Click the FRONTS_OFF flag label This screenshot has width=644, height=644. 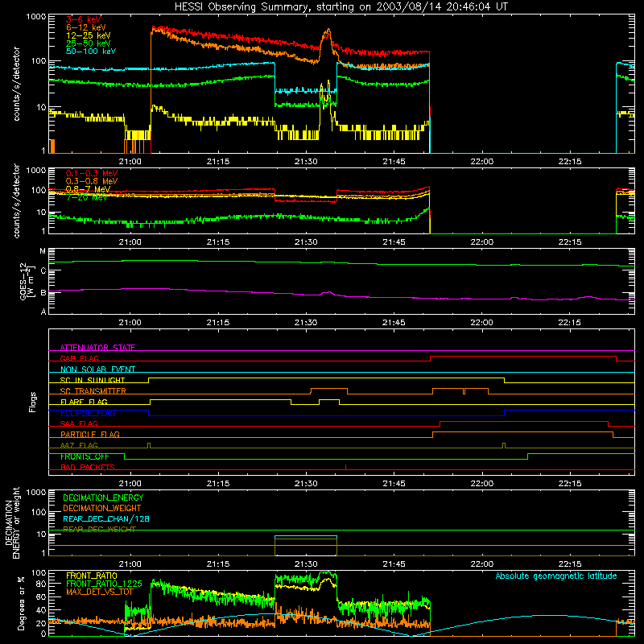tap(85, 456)
